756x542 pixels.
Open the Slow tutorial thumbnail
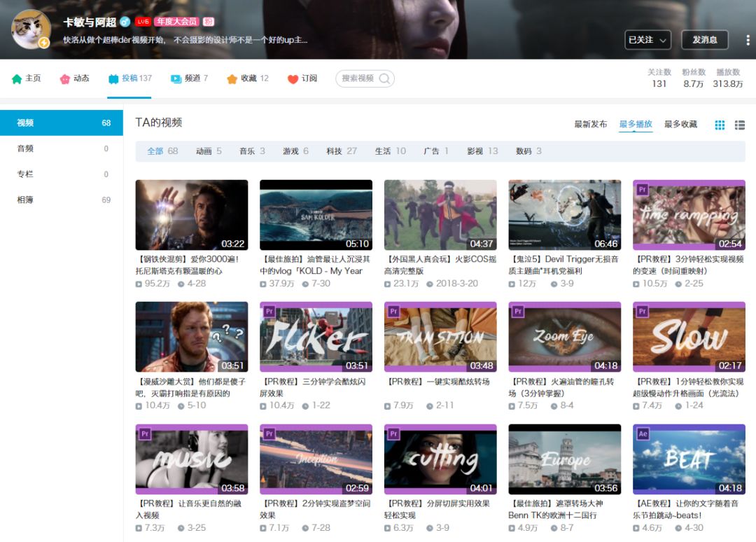[689, 337]
